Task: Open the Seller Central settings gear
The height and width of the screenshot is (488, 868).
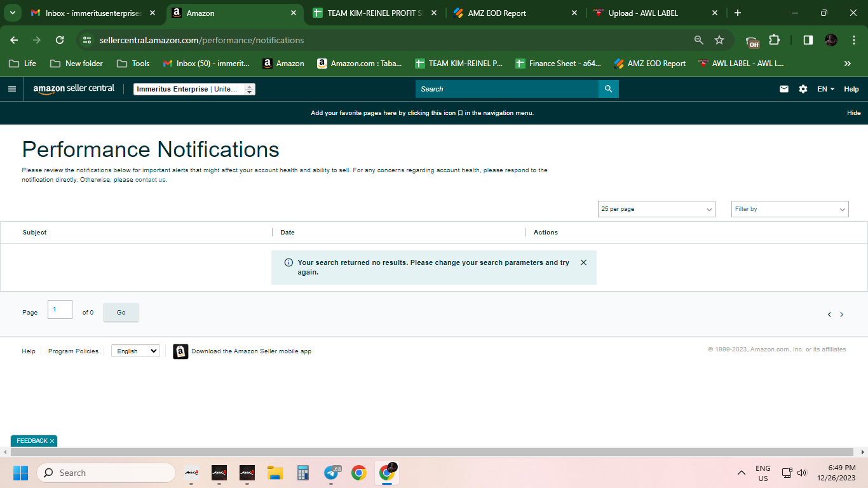Action: click(803, 89)
